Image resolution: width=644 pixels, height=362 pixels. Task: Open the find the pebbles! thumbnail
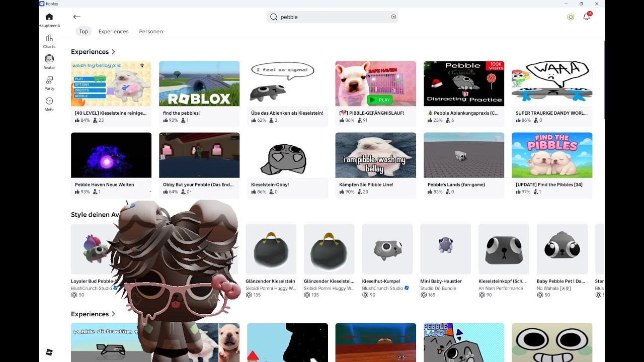pos(199,83)
